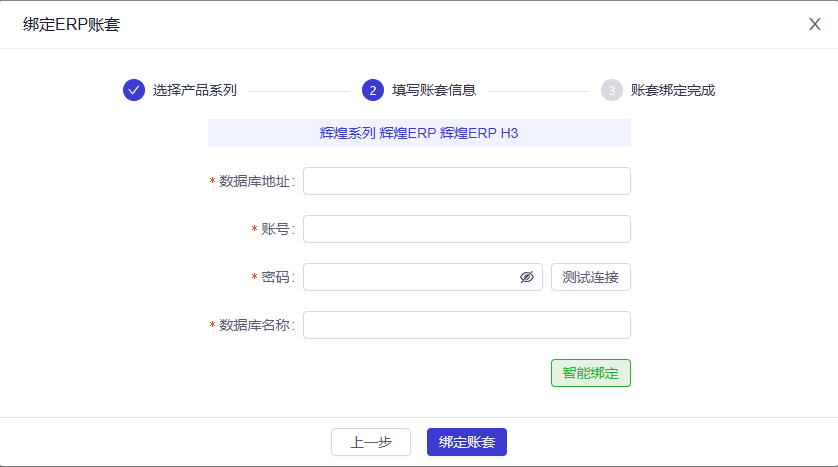This screenshot has width=838, height=467.
Task: Focus the 数据库名称 input field
Action: tap(467, 325)
